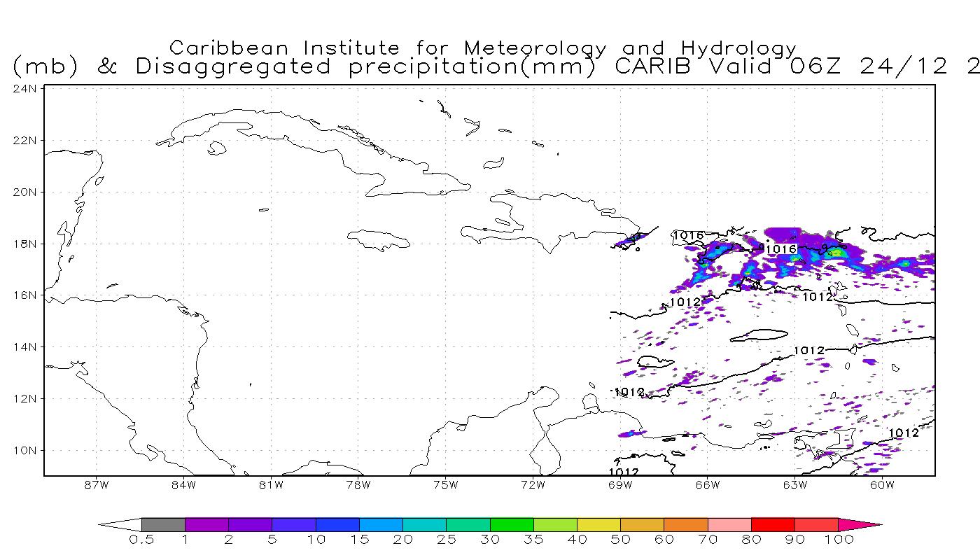Click the 87W longitude axis label

coord(96,484)
